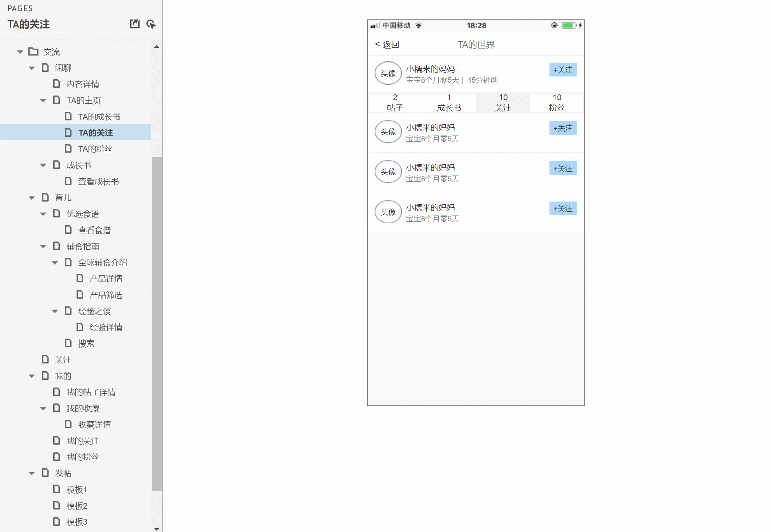Open the 模板2 page
Viewport: 771px width, 532px height.
(x=77, y=506)
